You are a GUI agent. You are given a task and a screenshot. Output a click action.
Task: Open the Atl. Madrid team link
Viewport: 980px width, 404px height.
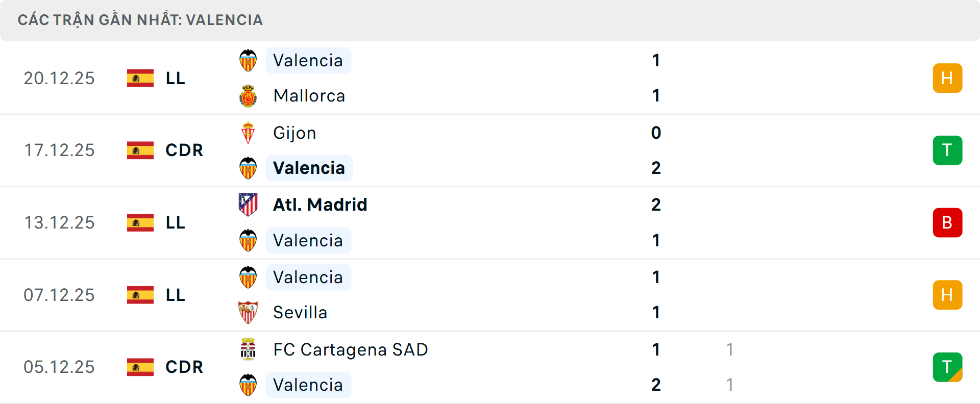tap(320, 205)
